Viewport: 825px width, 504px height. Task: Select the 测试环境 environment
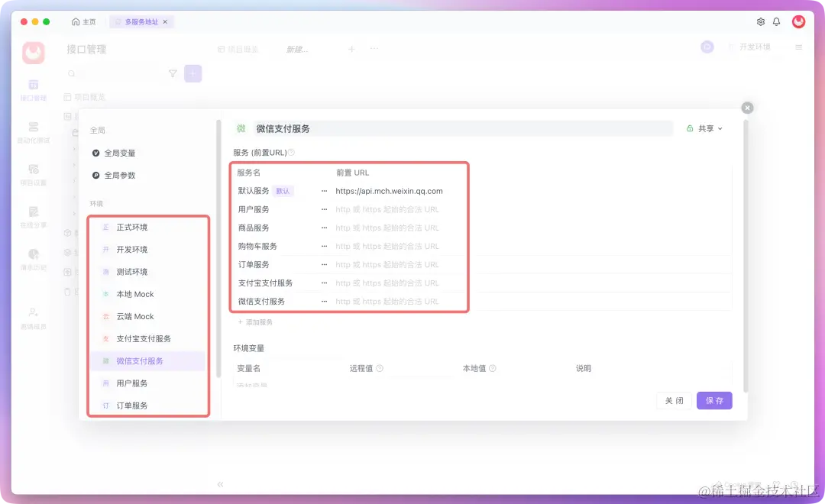tap(148, 272)
